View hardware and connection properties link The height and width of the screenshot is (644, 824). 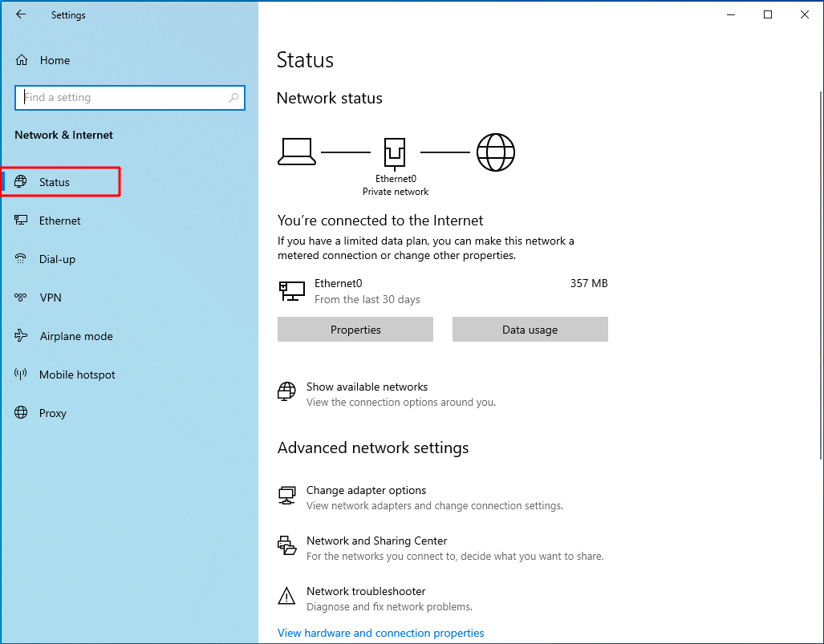[x=380, y=633]
